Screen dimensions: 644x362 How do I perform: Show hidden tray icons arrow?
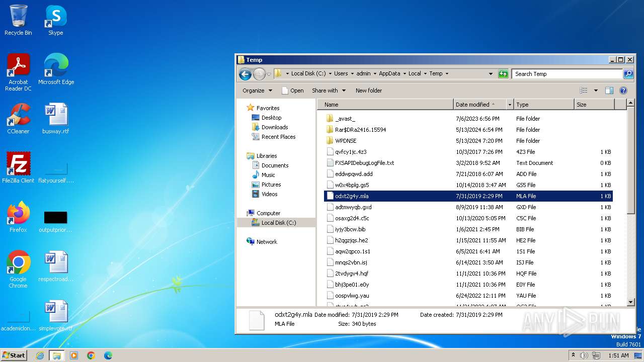pyautogui.click(x=573, y=355)
